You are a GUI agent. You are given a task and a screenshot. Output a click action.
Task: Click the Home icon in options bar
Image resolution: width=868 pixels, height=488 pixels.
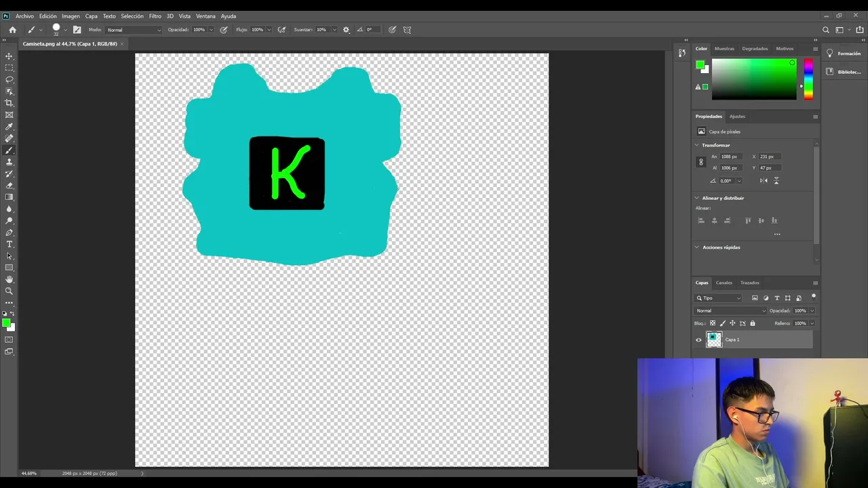(12, 30)
